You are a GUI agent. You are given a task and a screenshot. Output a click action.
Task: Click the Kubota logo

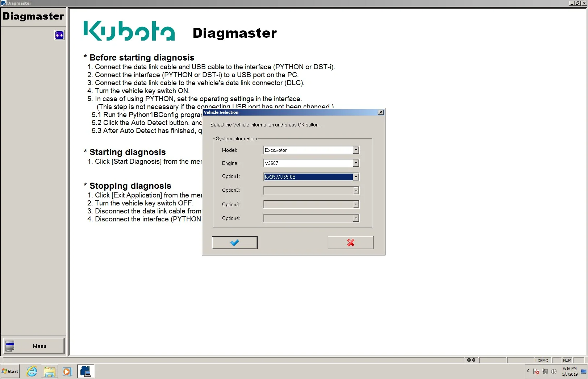coord(129,31)
